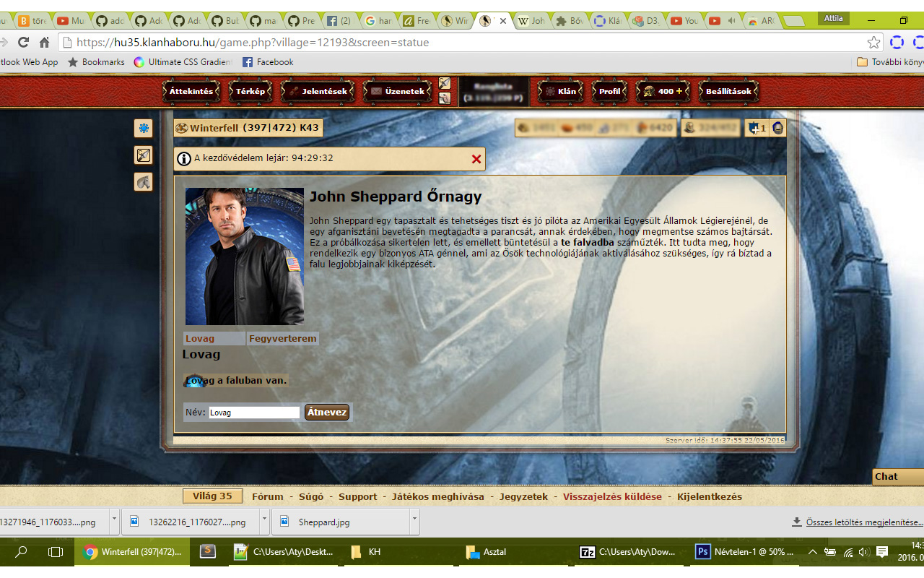
Task: Show hidden tray icons with chevron
Action: click(x=813, y=552)
